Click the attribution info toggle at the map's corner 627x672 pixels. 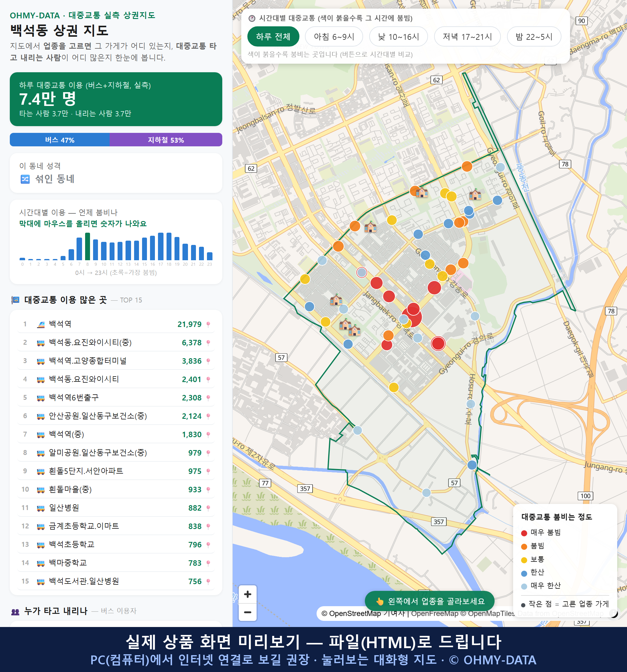tap(613, 614)
